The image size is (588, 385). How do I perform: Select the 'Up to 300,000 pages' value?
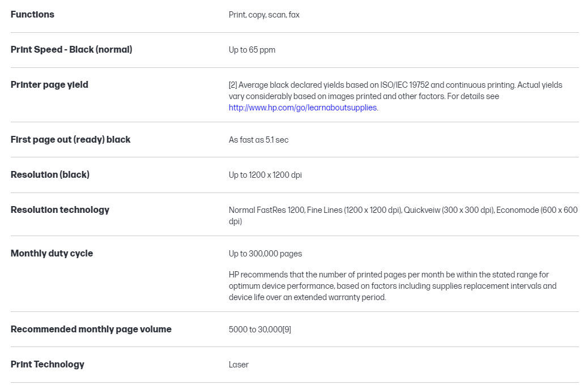click(x=266, y=254)
